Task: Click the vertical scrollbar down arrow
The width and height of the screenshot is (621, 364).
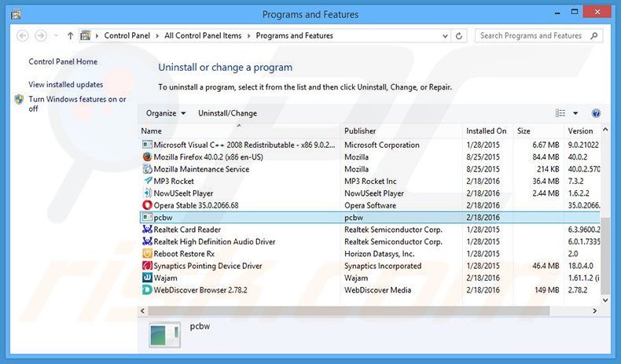Action: [605, 300]
